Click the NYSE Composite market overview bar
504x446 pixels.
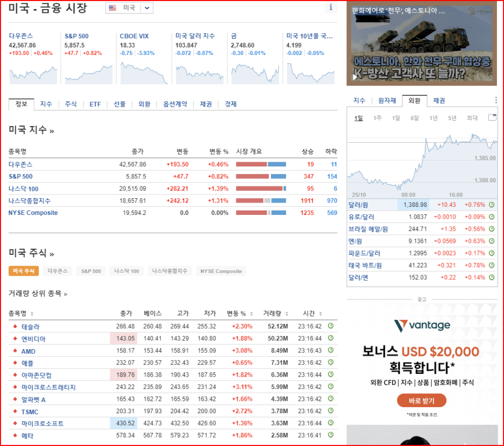coord(261,213)
